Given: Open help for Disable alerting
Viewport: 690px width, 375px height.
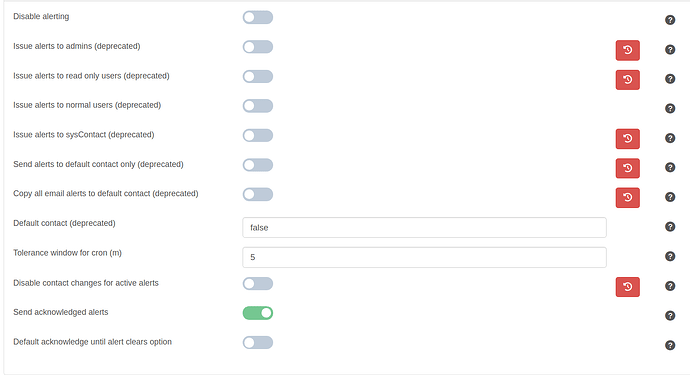Looking at the screenshot, I should pyautogui.click(x=670, y=20).
